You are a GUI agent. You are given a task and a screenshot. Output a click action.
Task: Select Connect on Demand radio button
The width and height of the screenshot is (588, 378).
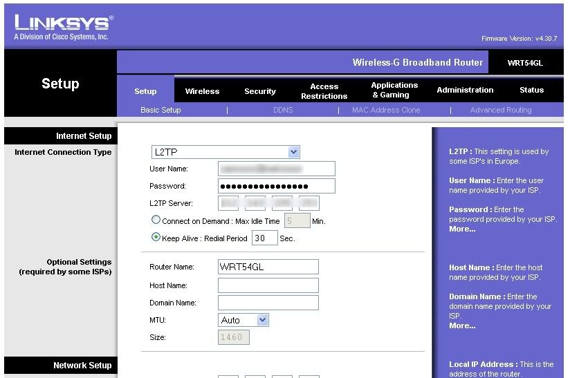click(x=156, y=220)
